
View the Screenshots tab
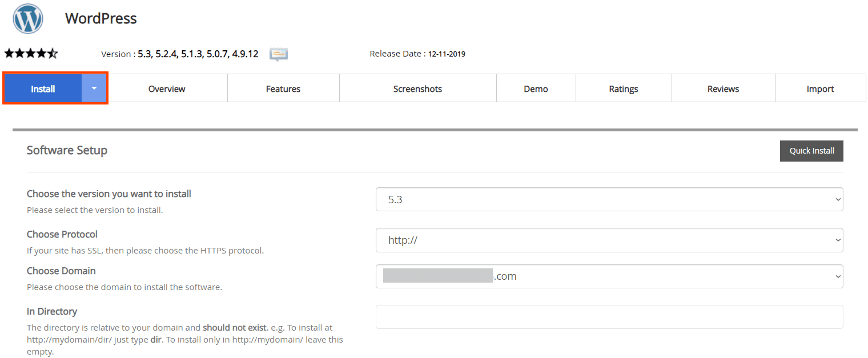pyautogui.click(x=417, y=89)
